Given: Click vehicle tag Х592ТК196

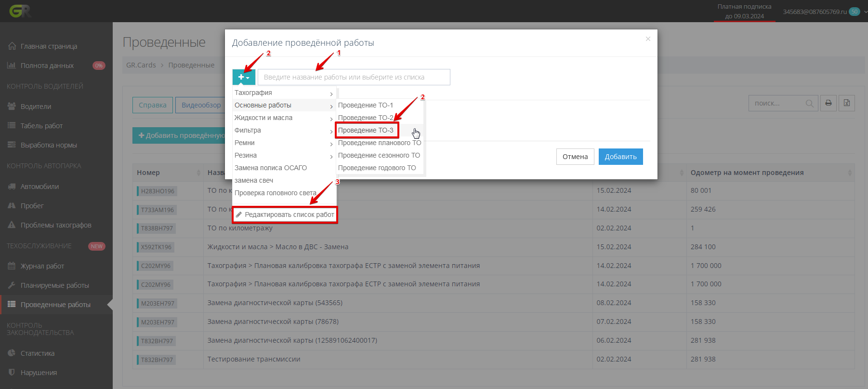Looking at the screenshot, I should [156, 247].
